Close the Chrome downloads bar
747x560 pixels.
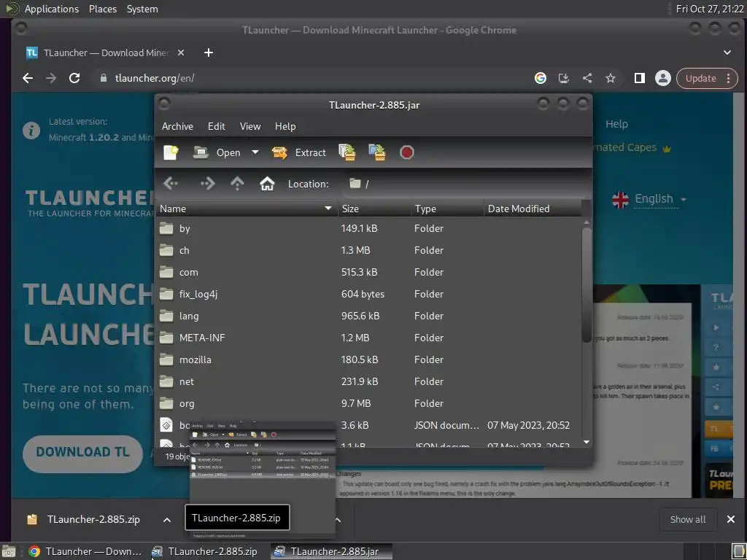pos(730,519)
